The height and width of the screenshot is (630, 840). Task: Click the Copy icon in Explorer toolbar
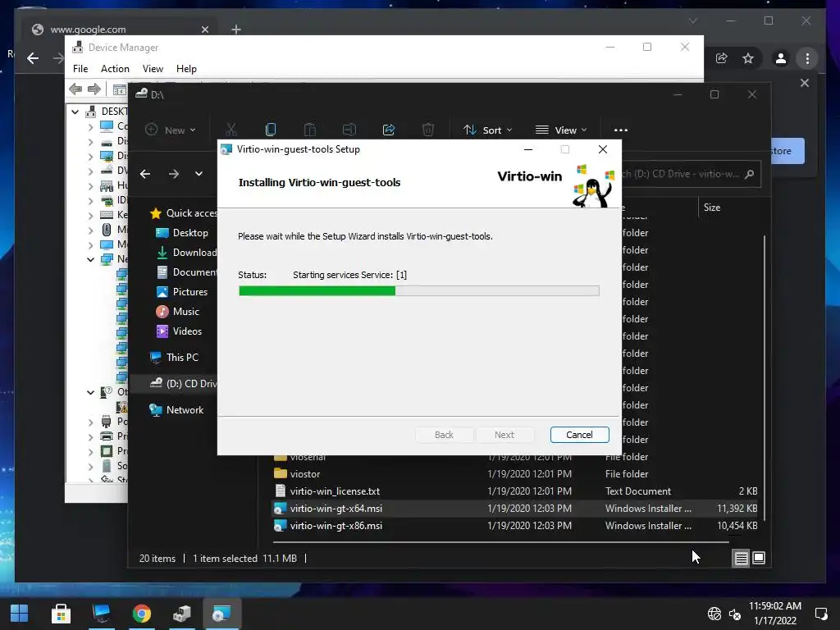(x=271, y=130)
